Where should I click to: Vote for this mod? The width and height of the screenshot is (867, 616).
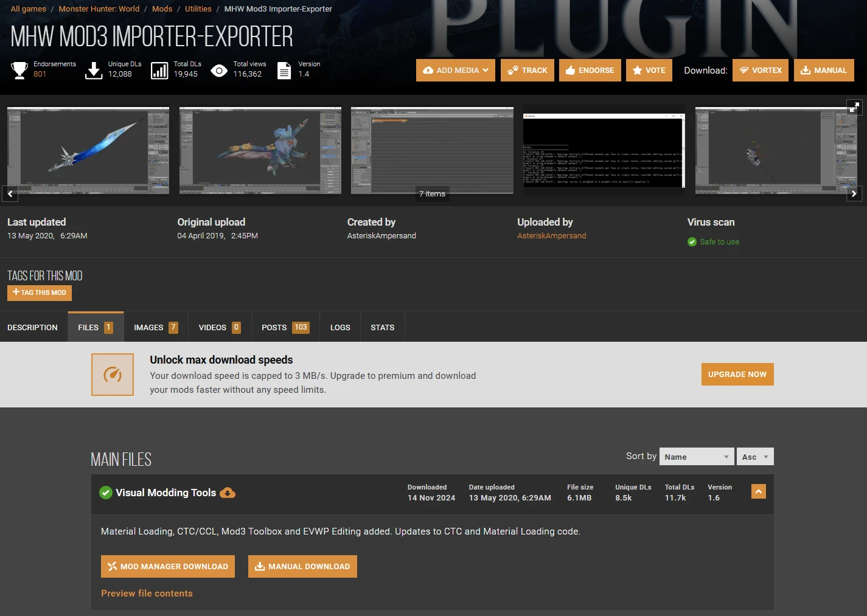[649, 71]
